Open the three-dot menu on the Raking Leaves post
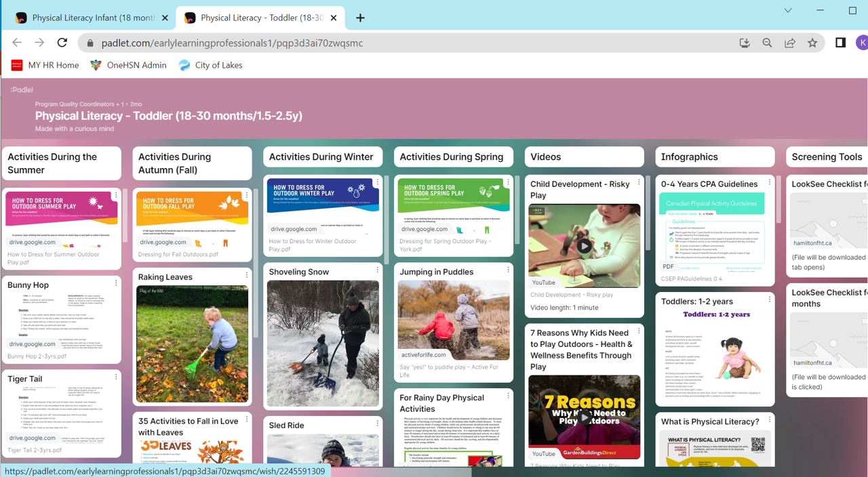Image resolution: width=868 pixels, height=477 pixels. 247,275
